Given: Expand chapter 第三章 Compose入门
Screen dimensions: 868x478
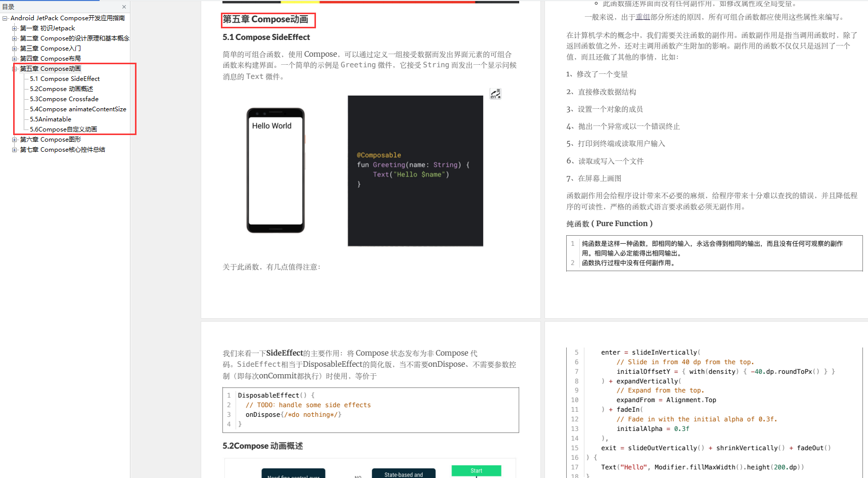Looking at the screenshot, I should [x=14, y=48].
